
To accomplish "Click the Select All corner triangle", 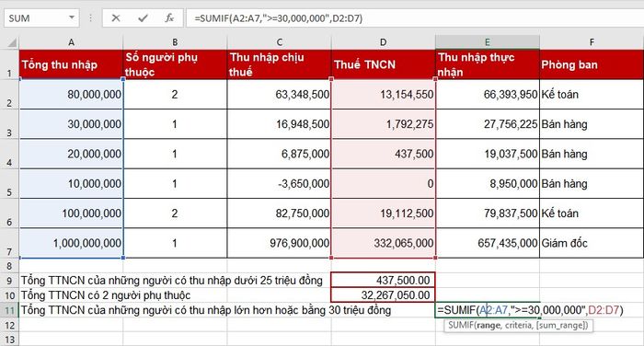I will tap(12, 42).
